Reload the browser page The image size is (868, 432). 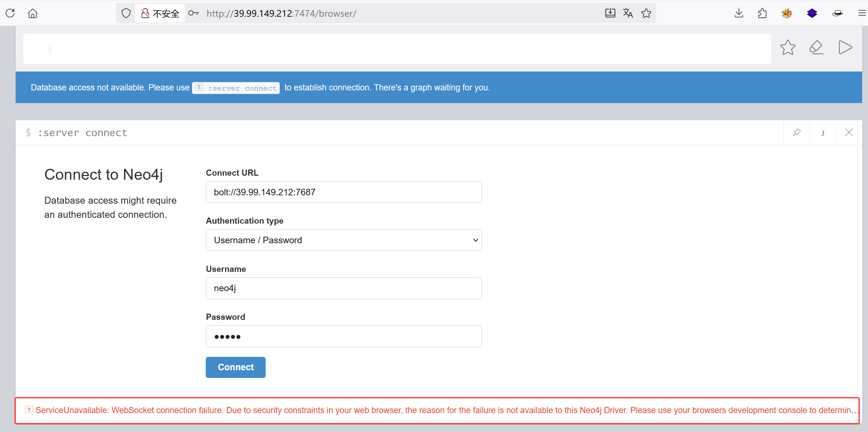tap(10, 13)
